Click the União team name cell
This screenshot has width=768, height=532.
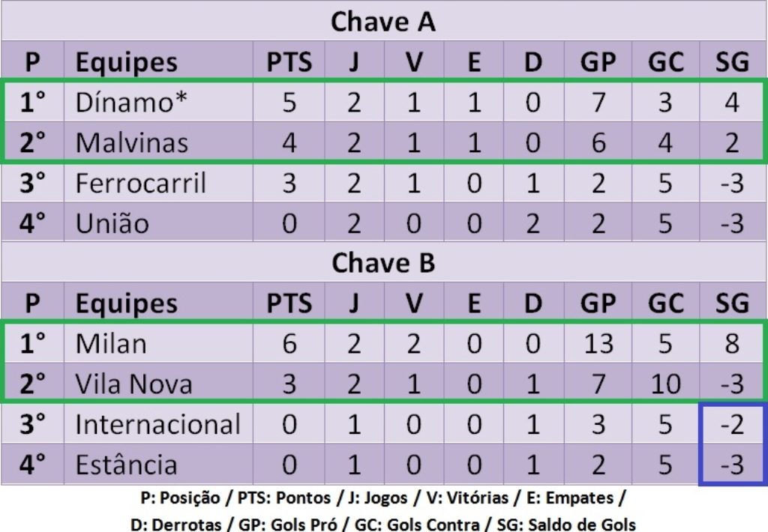(x=112, y=223)
